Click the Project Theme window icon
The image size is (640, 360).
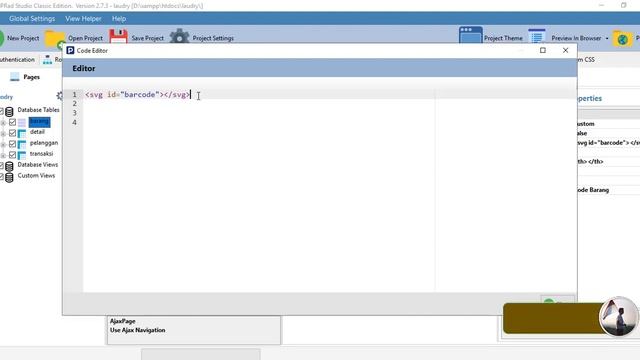point(471,36)
